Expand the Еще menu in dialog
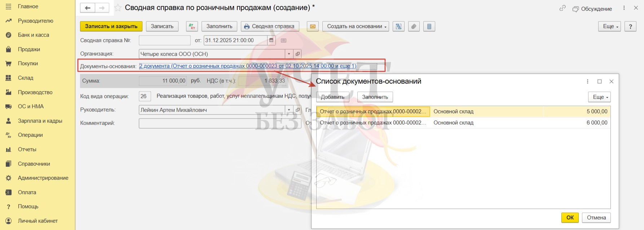The height and width of the screenshot is (230, 644). 599,97
